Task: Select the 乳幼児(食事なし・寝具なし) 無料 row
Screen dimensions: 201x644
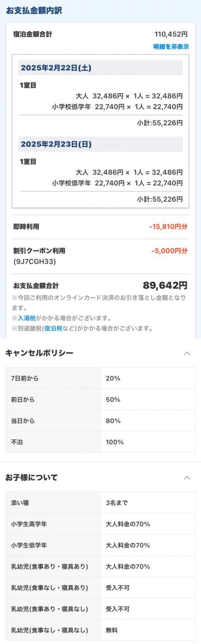Action: [x=100, y=630]
